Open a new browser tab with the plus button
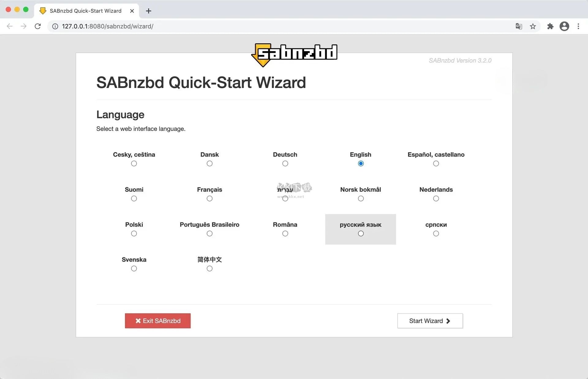 (x=149, y=11)
